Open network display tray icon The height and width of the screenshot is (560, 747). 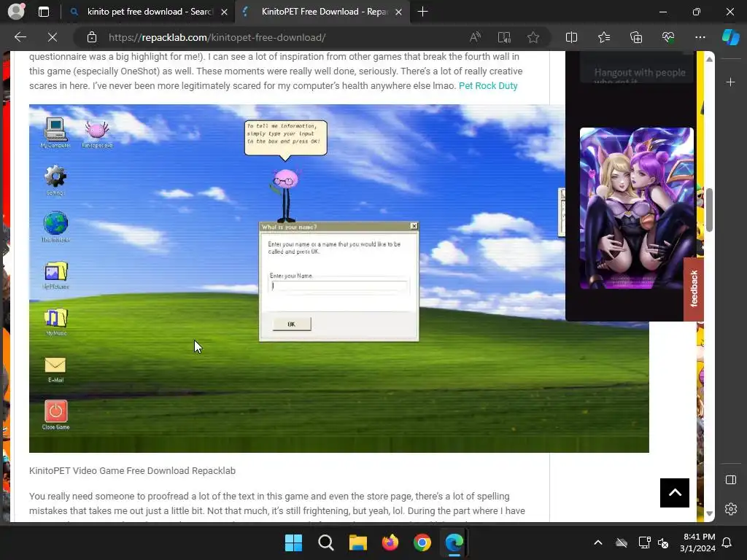pyautogui.click(x=644, y=542)
